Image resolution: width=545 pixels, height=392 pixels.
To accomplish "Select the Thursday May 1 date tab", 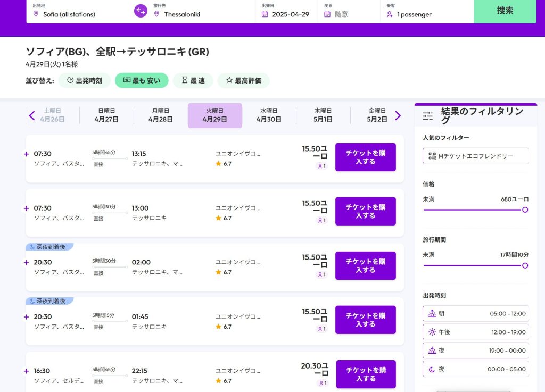I will pos(323,115).
